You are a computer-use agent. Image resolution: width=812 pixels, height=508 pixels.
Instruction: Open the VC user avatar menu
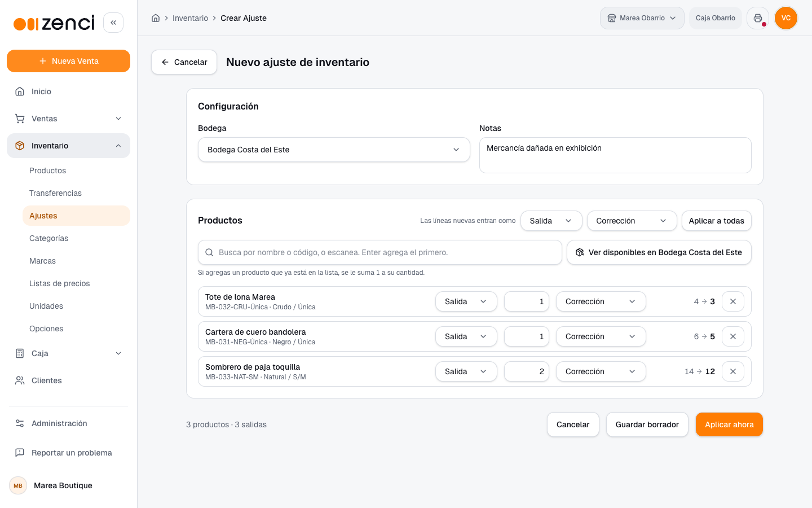point(786,18)
